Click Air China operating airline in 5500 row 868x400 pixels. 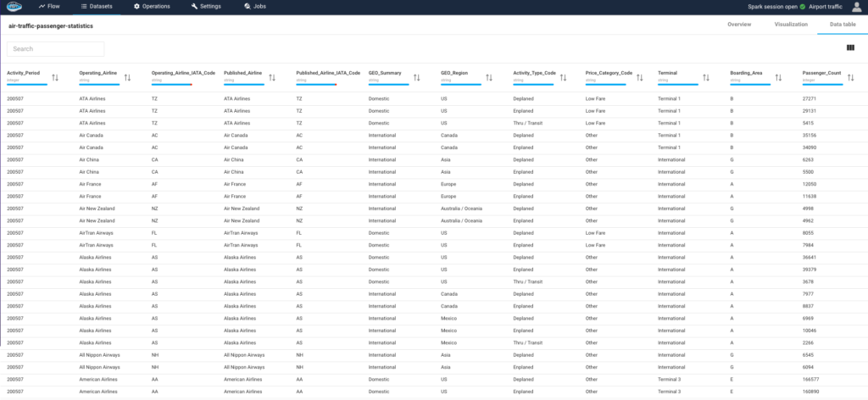tap(89, 171)
